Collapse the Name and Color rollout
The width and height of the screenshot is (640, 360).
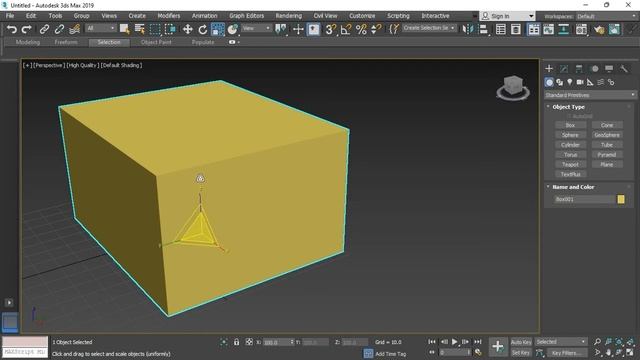click(x=573, y=187)
